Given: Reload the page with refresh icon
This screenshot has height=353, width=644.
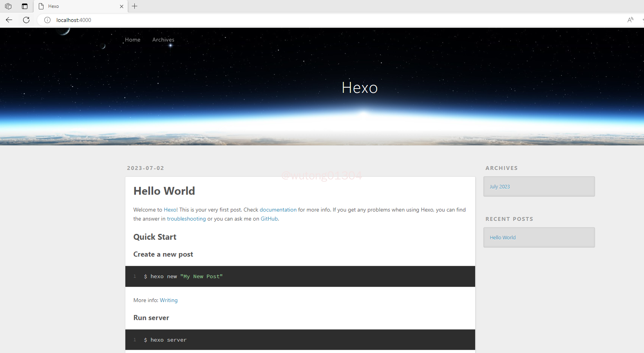Looking at the screenshot, I should 26,20.
